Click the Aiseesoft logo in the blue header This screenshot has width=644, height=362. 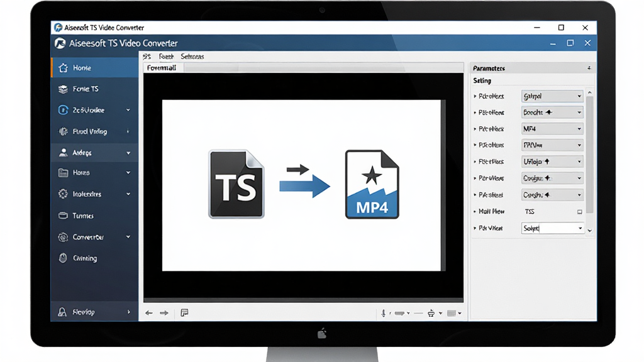(60, 43)
